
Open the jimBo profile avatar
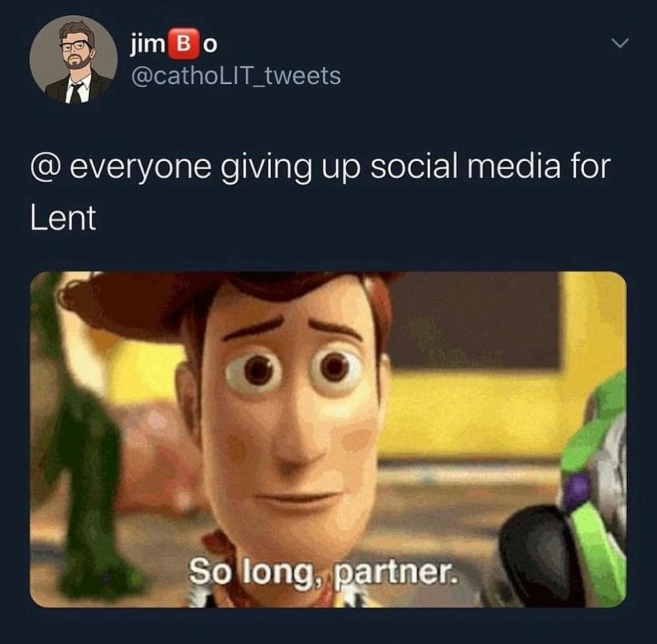73,60
